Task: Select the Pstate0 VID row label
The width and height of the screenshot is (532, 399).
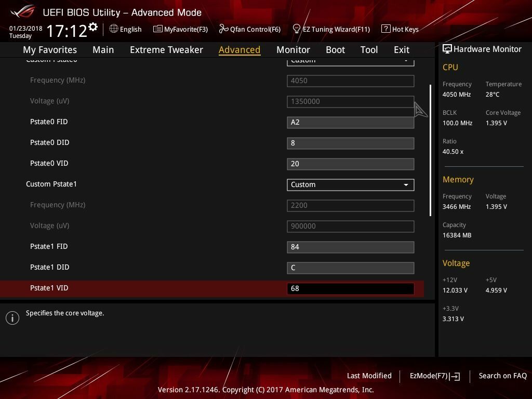Action: 49,164
